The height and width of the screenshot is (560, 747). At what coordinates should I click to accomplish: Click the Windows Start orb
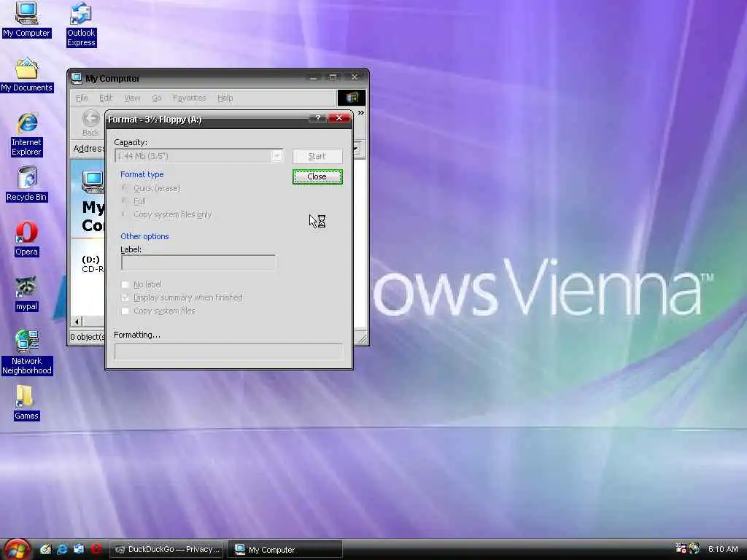click(18, 550)
